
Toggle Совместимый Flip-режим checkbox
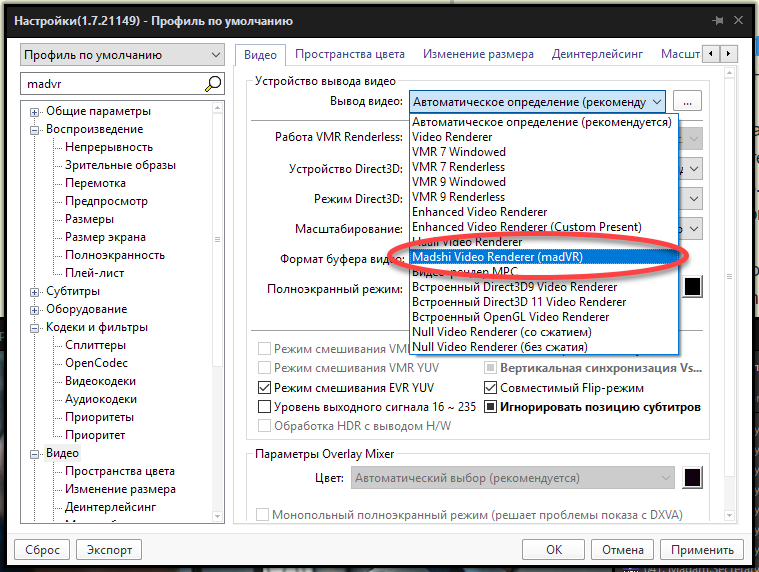(491, 388)
